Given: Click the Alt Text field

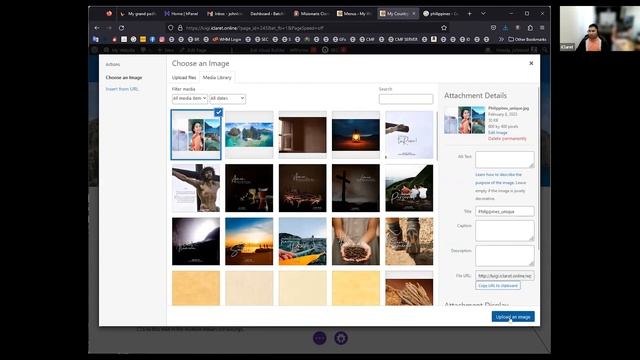Looking at the screenshot, I should tap(504, 160).
